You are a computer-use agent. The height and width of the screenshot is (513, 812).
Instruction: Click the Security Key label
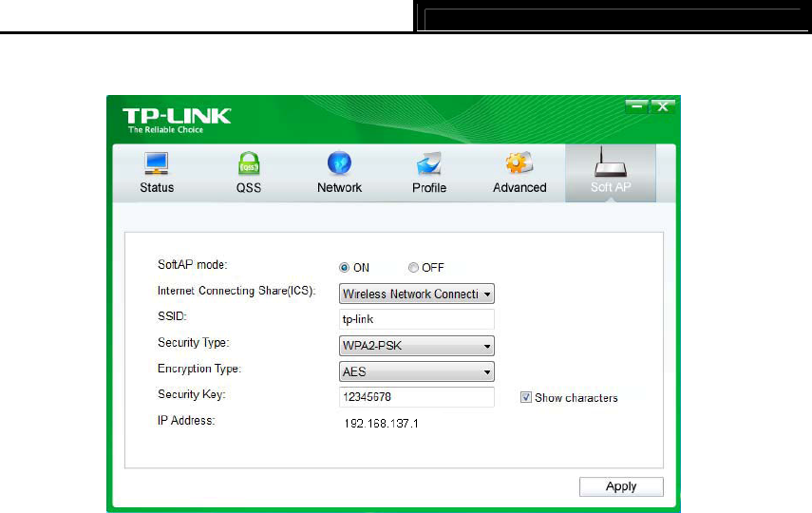point(192,394)
